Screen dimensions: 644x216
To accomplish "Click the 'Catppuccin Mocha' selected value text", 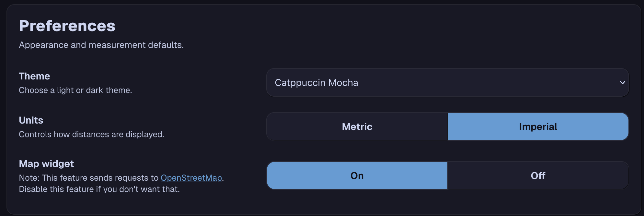I will [316, 83].
